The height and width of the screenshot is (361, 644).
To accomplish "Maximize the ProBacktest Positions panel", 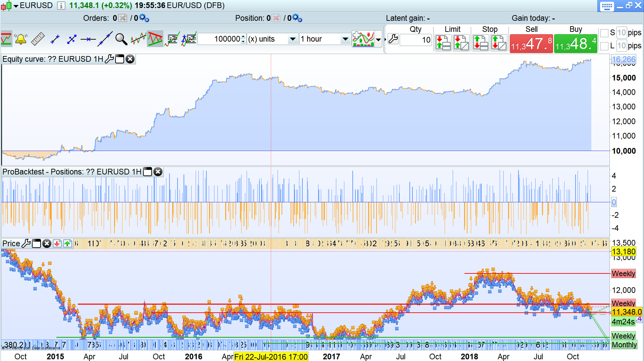I will [148, 172].
